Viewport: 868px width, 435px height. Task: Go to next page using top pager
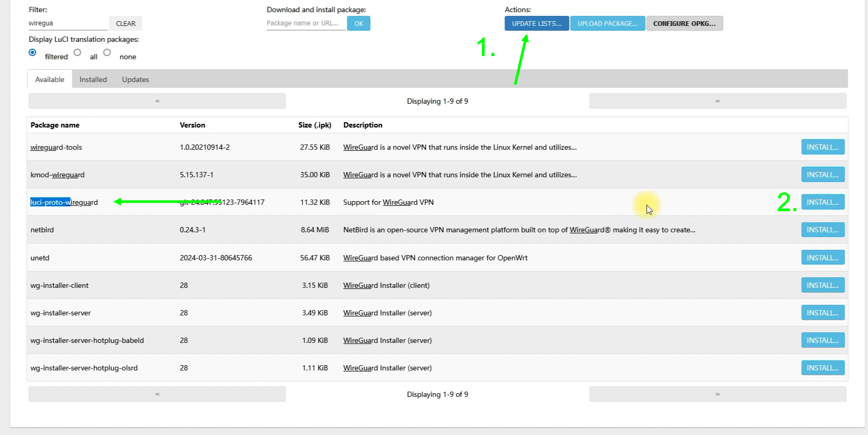[717, 101]
